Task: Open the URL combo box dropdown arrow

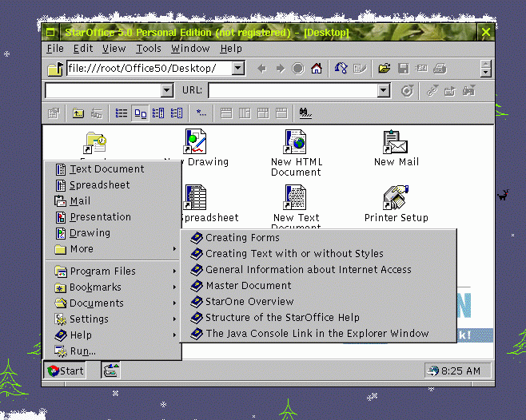Action: (x=384, y=90)
